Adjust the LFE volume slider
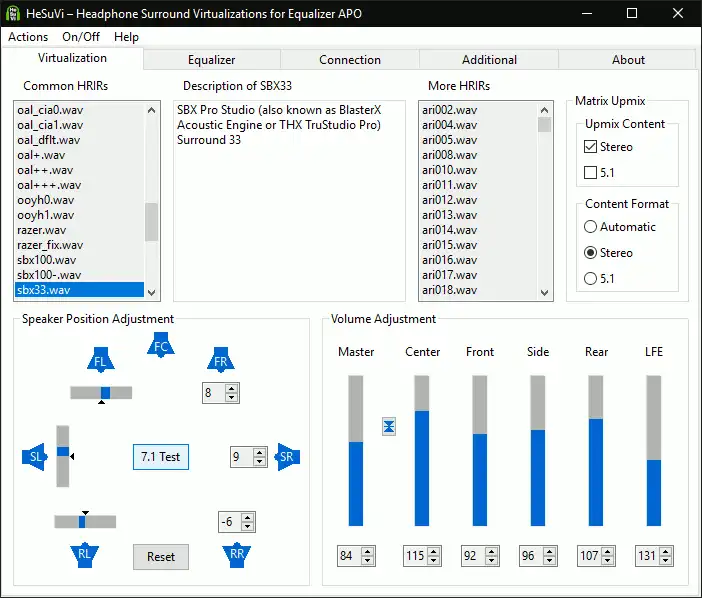Screen dimensions: 702x598 (x=654, y=450)
